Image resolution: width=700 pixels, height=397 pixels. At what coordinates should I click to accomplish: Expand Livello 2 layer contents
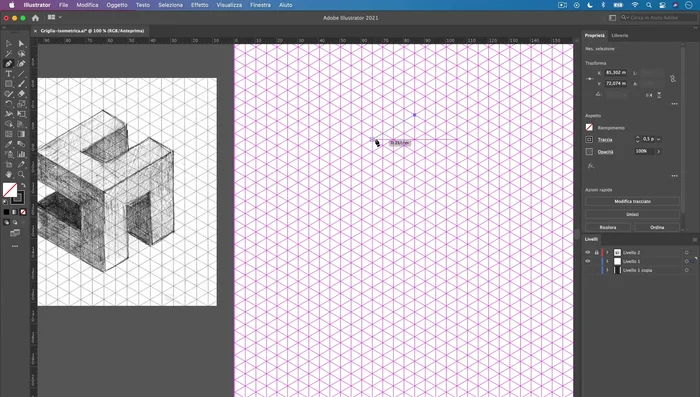[607, 252]
